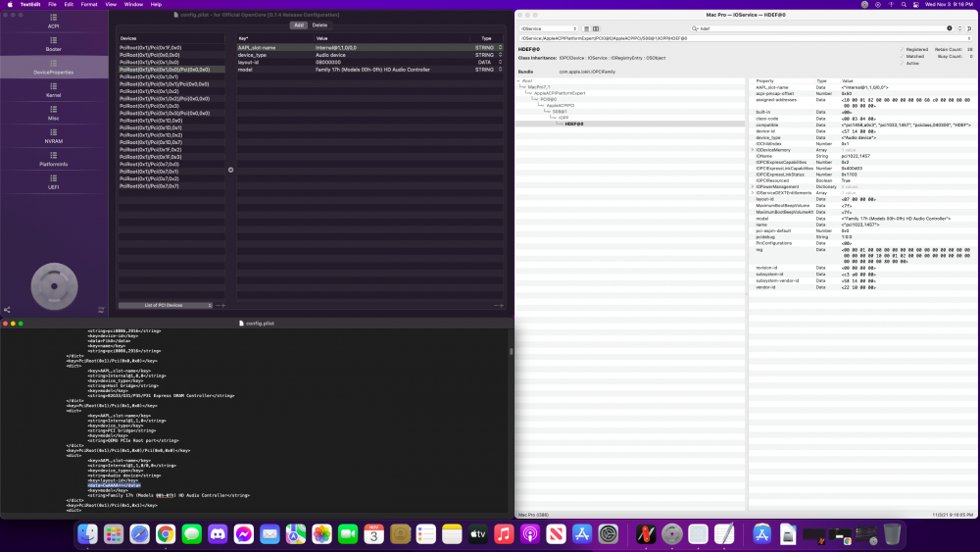Open the List of PCI Devices dropdown

[165, 305]
